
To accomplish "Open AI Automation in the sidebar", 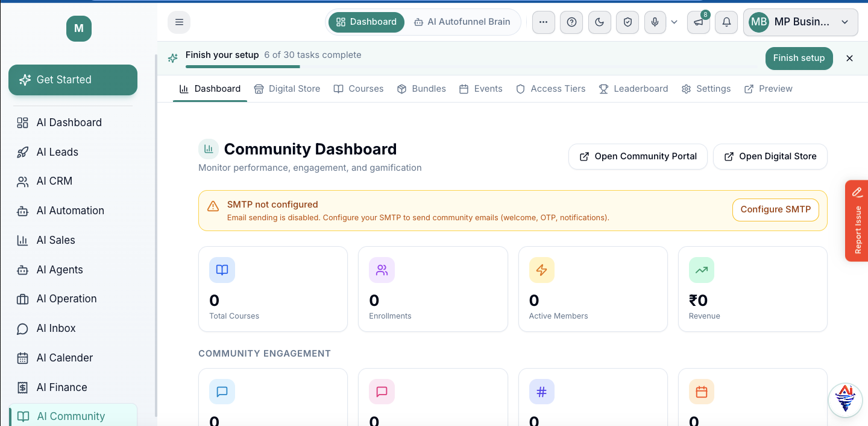I will [x=71, y=211].
